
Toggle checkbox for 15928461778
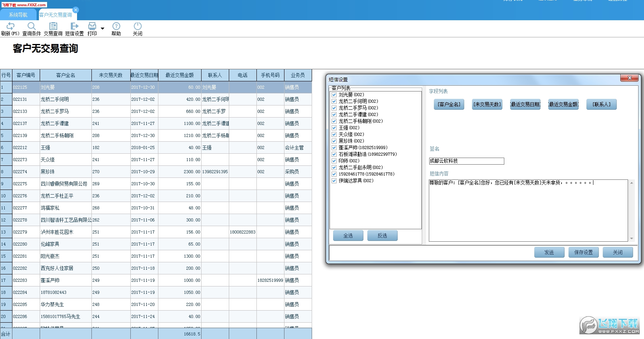point(334,174)
